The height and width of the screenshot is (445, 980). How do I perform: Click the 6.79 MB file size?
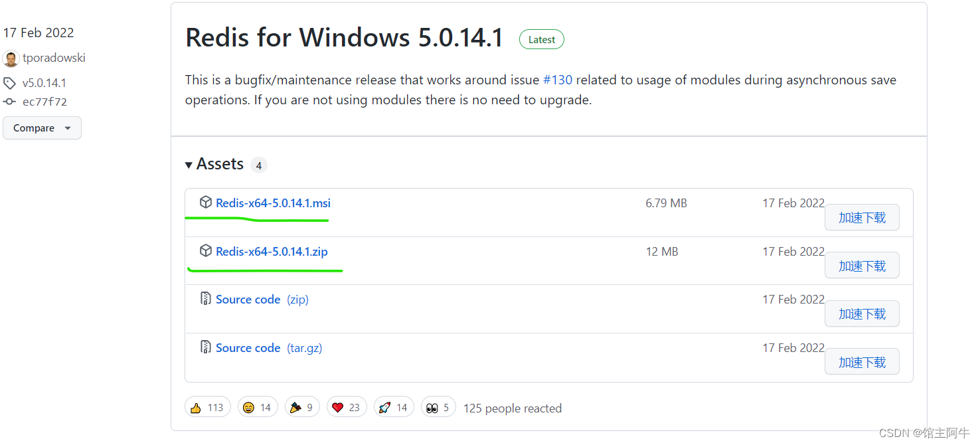coord(666,203)
